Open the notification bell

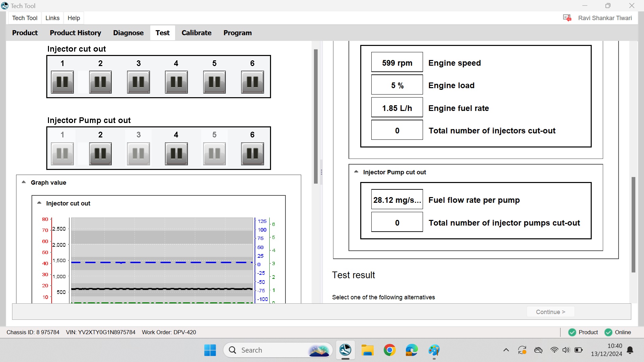click(x=630, y=350)
